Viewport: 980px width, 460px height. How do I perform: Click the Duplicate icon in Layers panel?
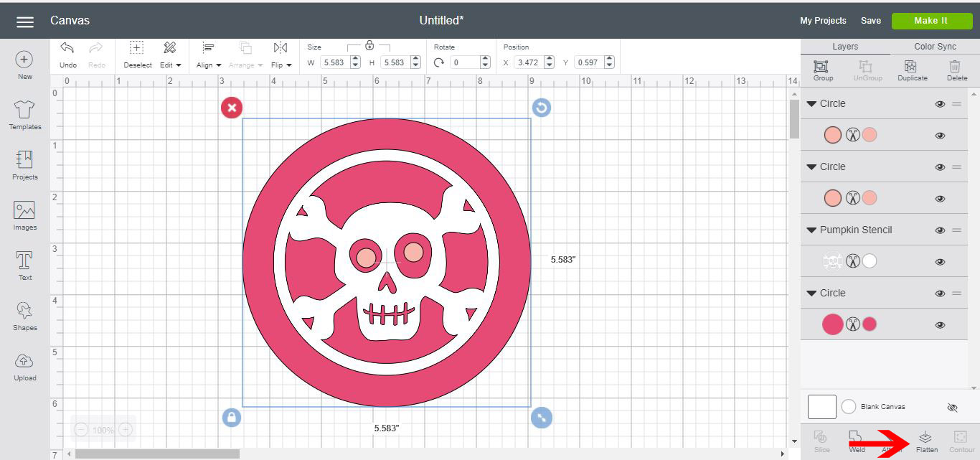pyautogui.click(x=912, y=70)
